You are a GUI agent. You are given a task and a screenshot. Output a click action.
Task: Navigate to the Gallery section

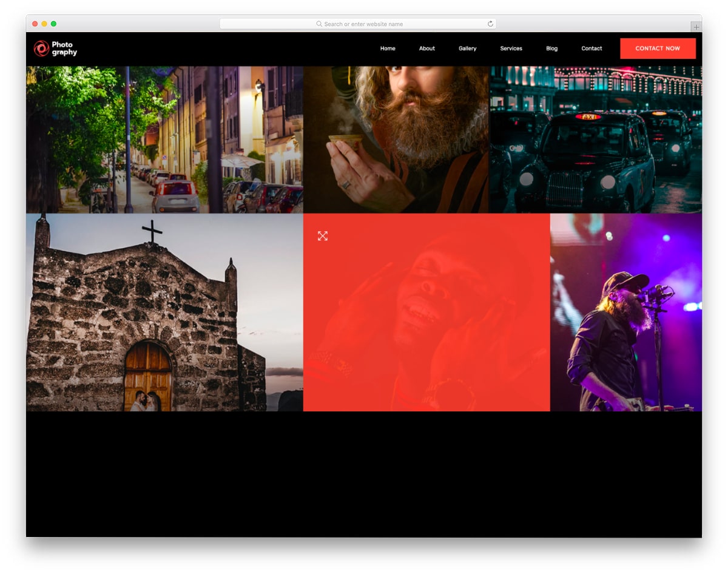[467, 49]
